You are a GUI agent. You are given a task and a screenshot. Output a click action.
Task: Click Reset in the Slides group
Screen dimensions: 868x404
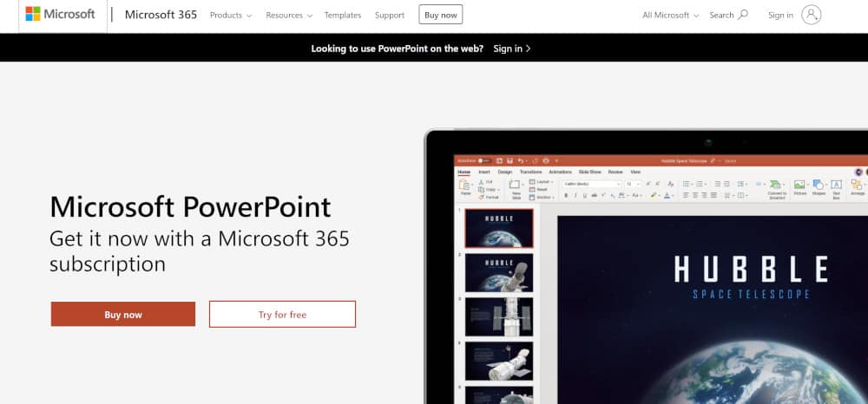(x=539, y=190)
